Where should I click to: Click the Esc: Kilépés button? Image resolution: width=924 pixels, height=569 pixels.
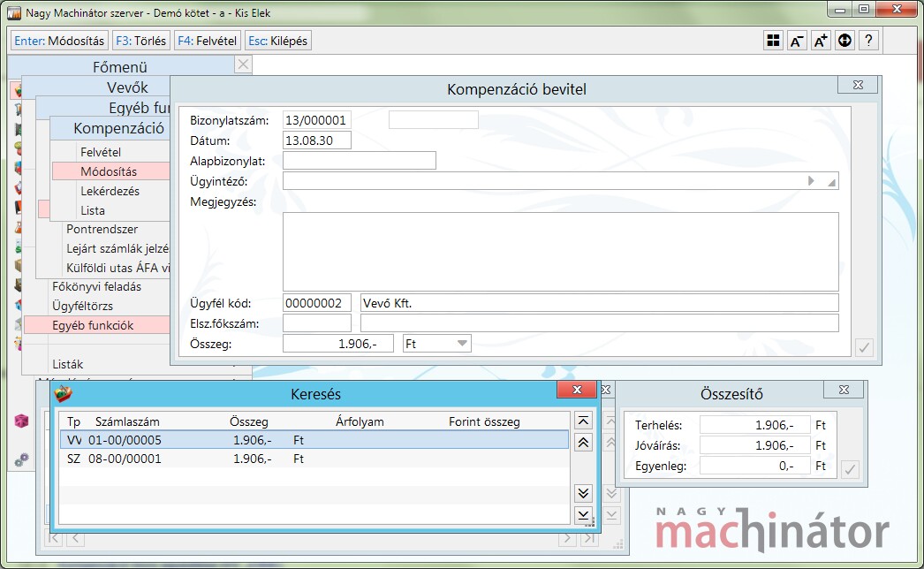pyautogui.click(x=278, y=41)
